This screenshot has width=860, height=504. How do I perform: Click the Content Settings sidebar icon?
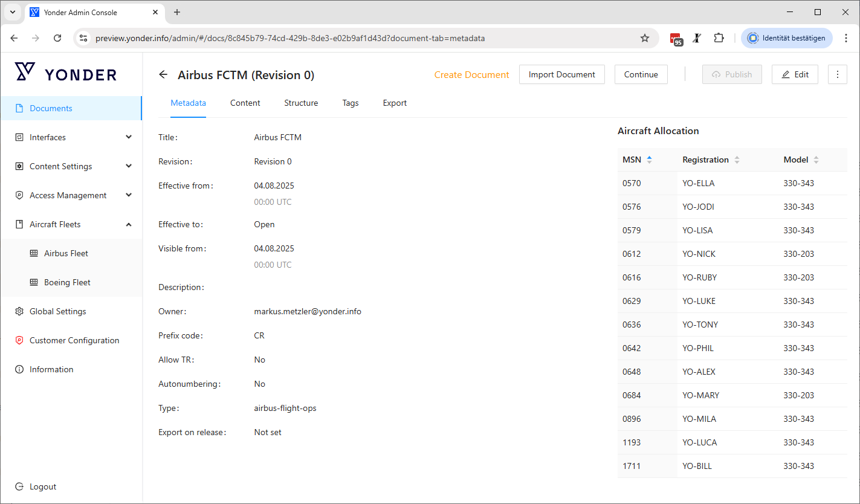coord(19,166)
